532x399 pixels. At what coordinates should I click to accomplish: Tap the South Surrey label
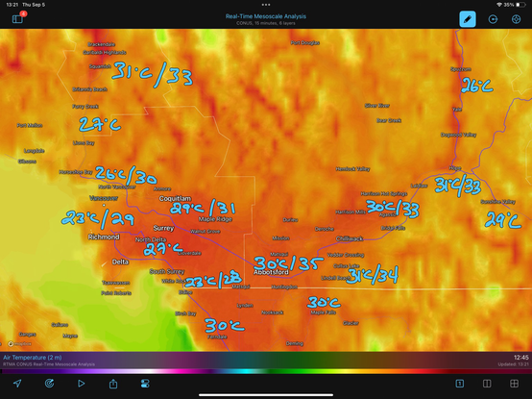167,271
